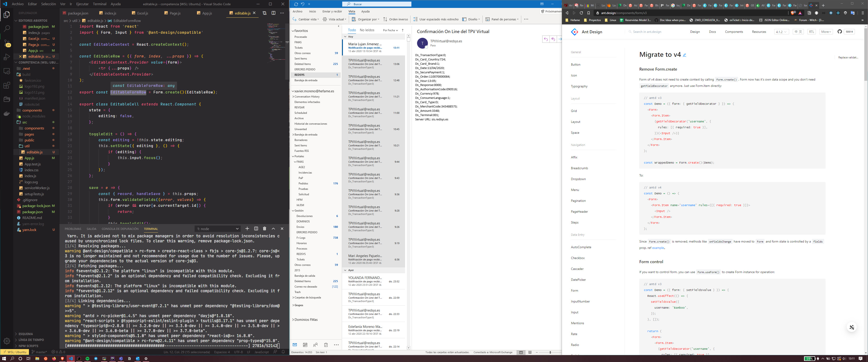Screen dimensions: 868x362
Task: Open the Terminal menu in VS Code
Action: (99, 4)
